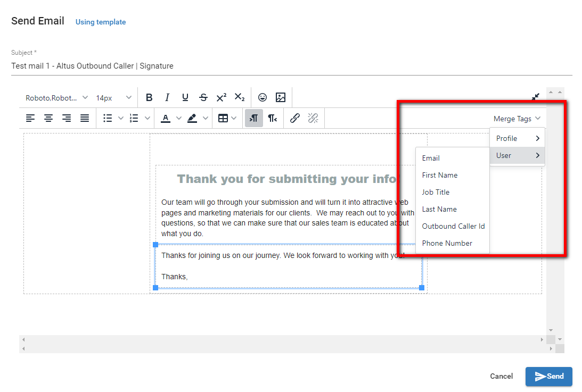This screenshot has height=392, width=582.
Task: Click the insert link icon
Action: pyautogui.click(x=295, y=118)
